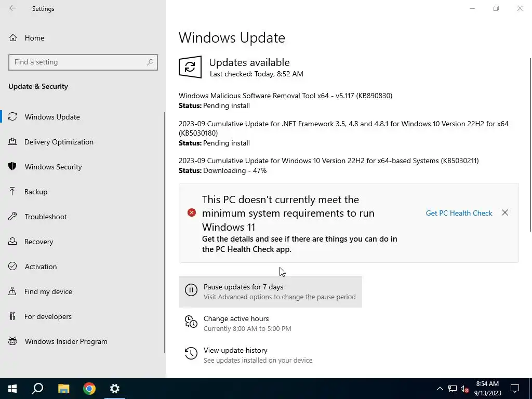Image resolution: width=532 pixels, height=399 pixels.
Task: Click the Recovery icon in sidebar
Action: pyautogui.click(x=12, y=241)
